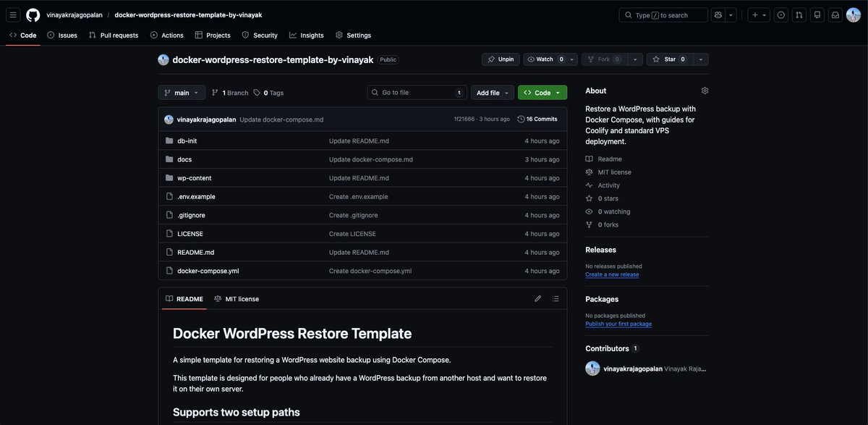The width and height of the screenshot is (868, 425).
Task: Open the vinayakrajagopalan commit author link
Action: click(207, 119)
